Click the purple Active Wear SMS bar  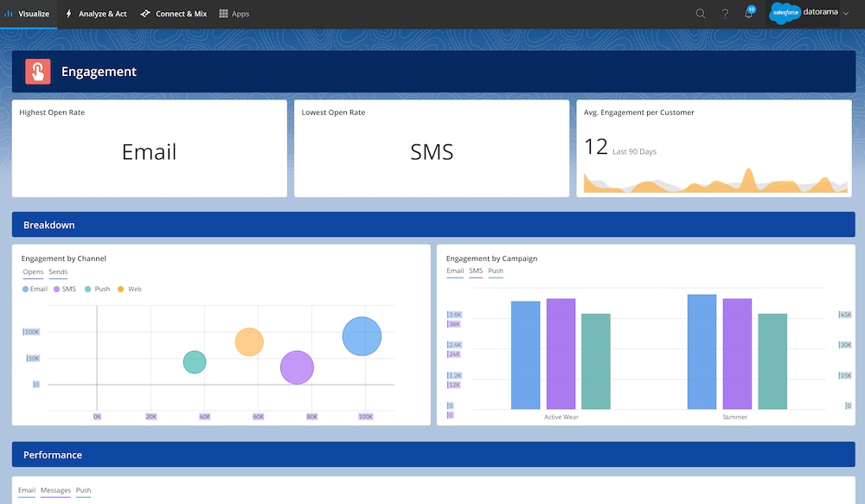click(x=561, y=354)
